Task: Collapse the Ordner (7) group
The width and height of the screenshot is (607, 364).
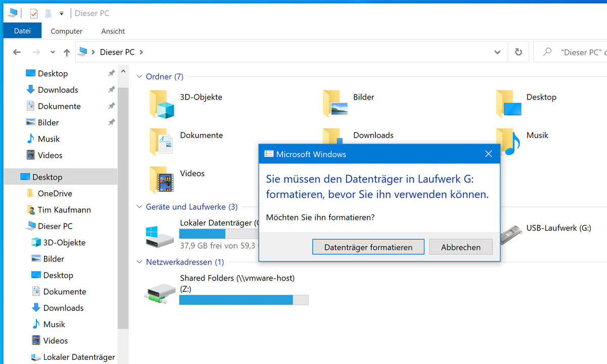Action: [x=139, y=77]
